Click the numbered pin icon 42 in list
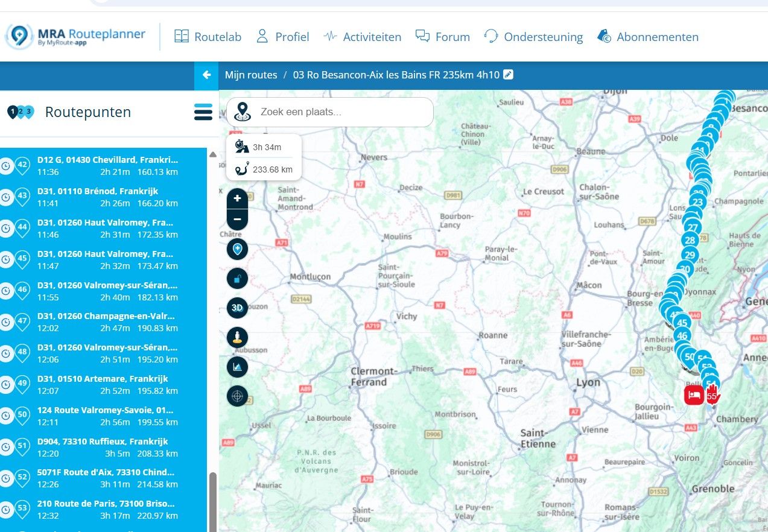768x532 pixels. (x=23, y=166)
